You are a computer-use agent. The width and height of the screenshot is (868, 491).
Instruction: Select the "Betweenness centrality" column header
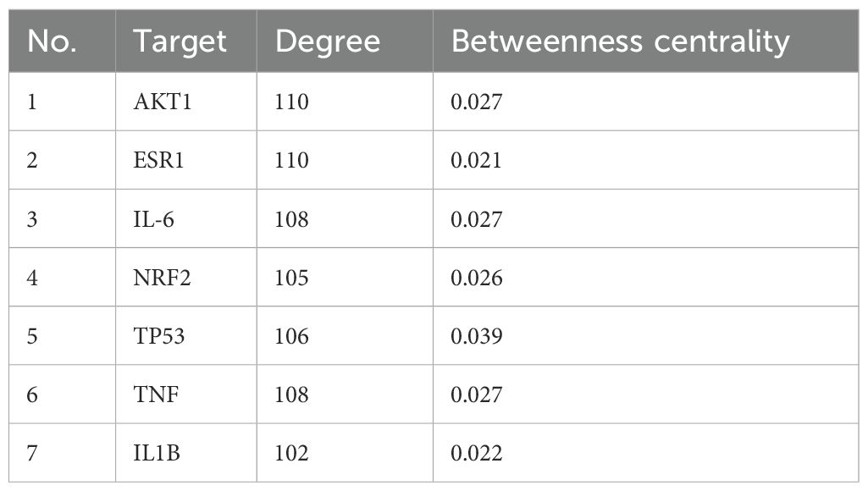pyautogui.click(x=620, y=41)
